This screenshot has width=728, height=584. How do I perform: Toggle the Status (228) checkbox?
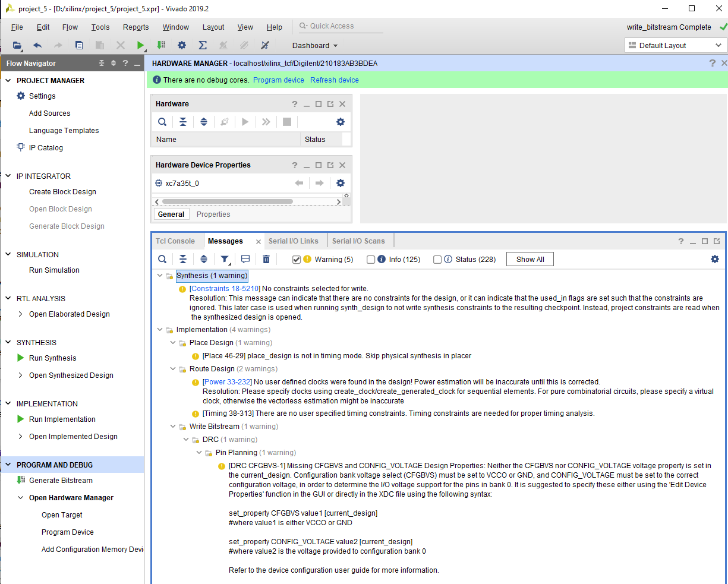click(x=437, y=259)
